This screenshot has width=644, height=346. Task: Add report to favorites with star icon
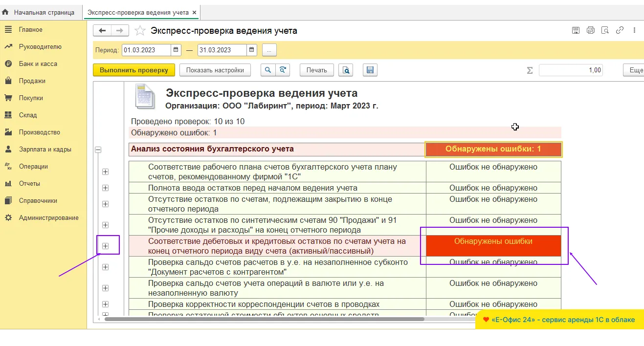point(140,31)
